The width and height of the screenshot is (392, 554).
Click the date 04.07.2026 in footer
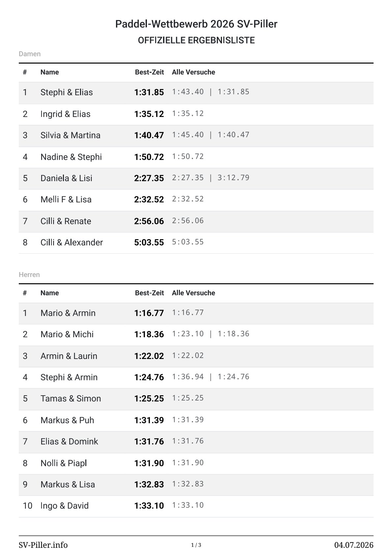tap(354, 545)
